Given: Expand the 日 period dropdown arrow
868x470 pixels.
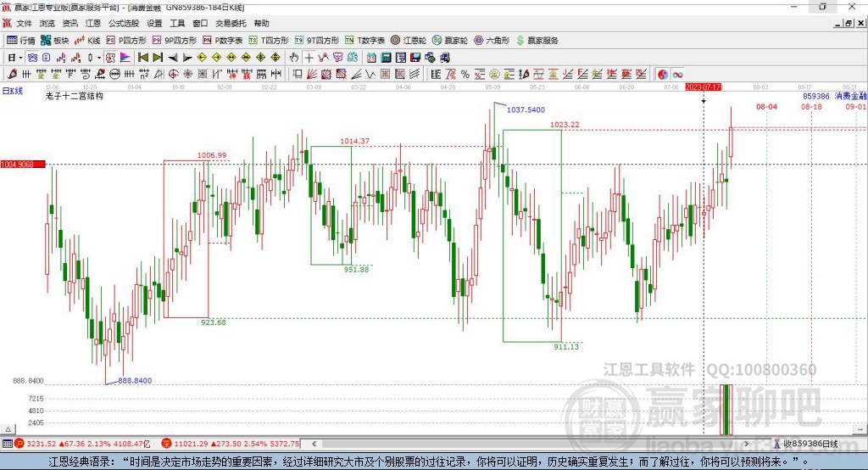Looking at the screenshot, I should (x=20, y=58).
